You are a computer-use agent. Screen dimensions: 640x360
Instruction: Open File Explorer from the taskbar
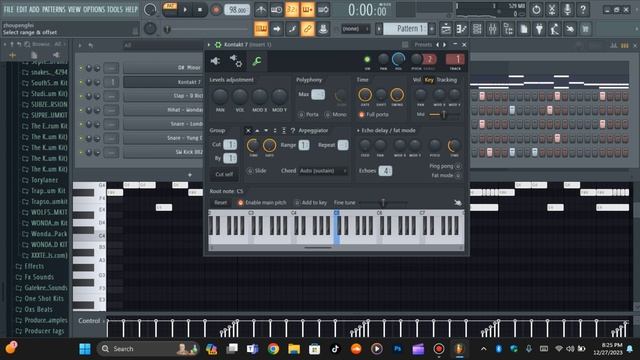294,349
